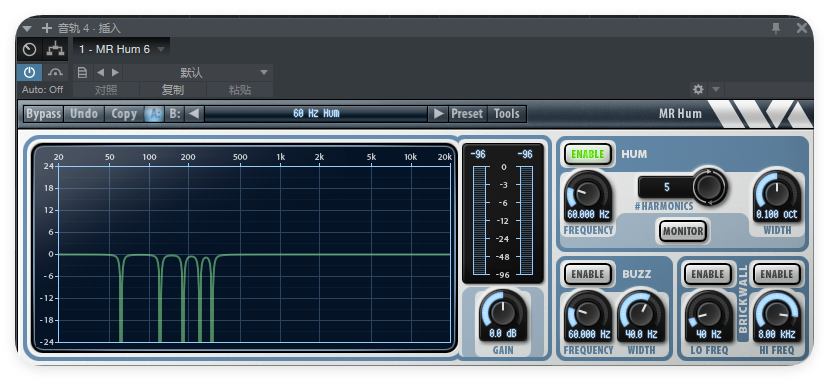Close the plugin window
This screenshot has height=381, width=829.
(802, 29)
